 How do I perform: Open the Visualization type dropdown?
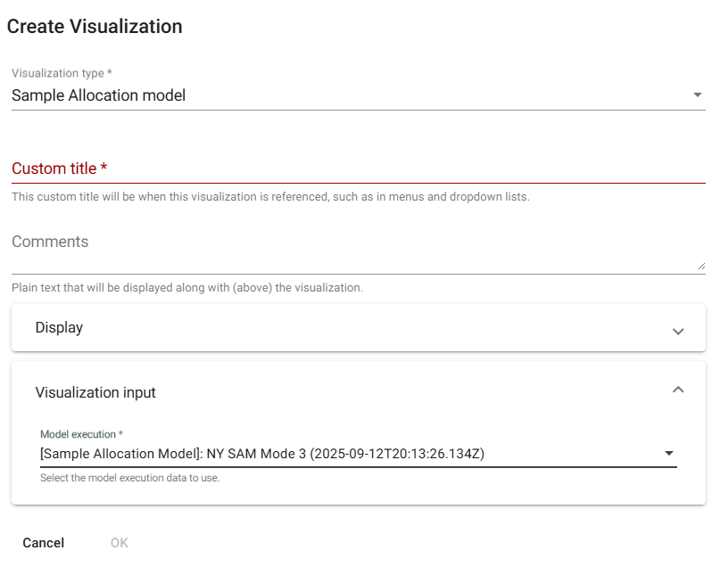coord(359,95)
